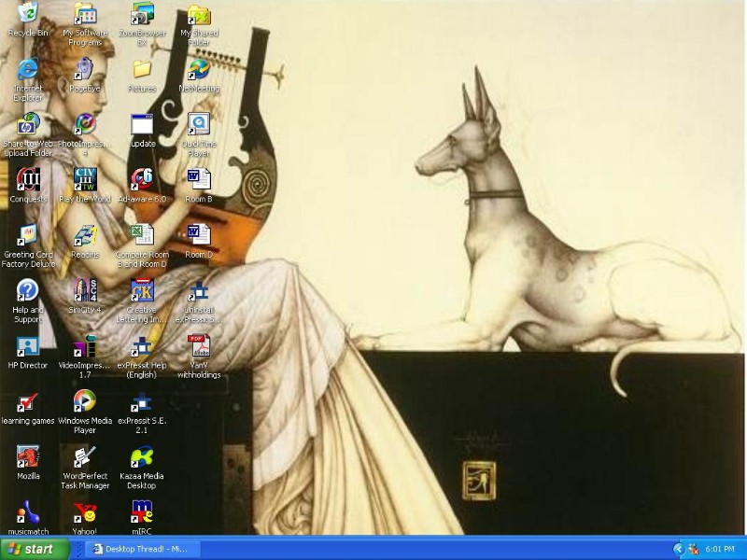Expand hidden system tray icons arrow

click(x=679, y=549)
